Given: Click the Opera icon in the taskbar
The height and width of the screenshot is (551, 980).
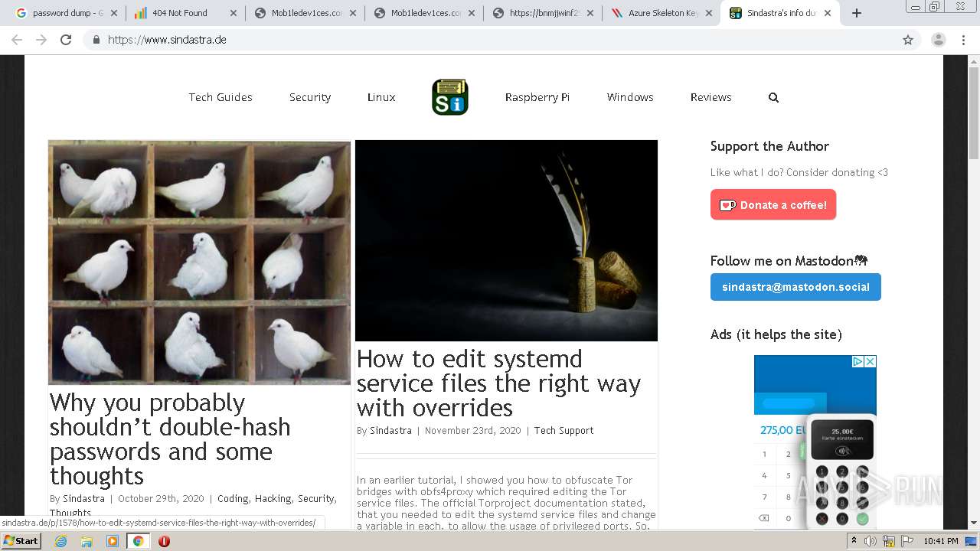Looking at the screenshot, I should pyautogui.click(x=164, y=541).
